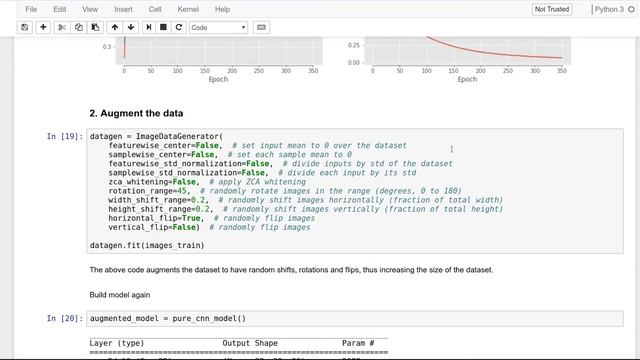Screen dimensions: 640x360
Task: Click the width_shift_range=0.2 line
Action: pos(305,200)
